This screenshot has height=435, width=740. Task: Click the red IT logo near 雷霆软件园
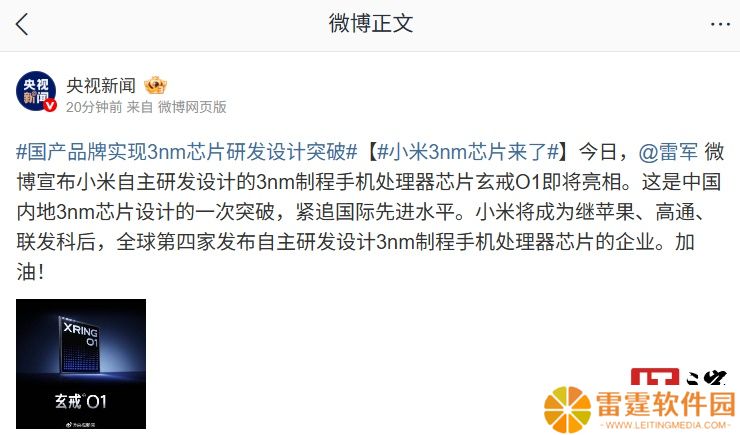coord(655,377)
